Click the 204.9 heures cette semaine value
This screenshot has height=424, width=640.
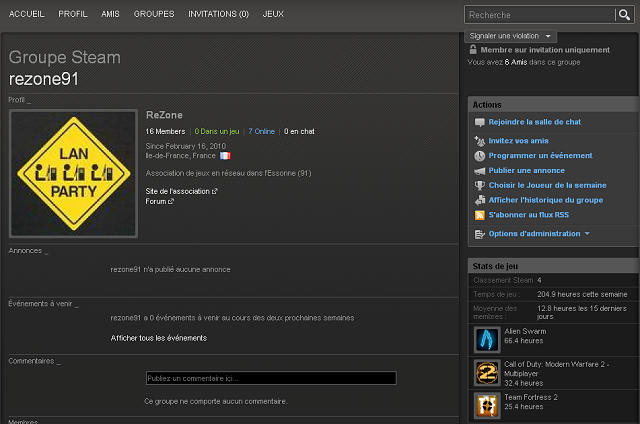pyautogui.click(x=582, y=294)
